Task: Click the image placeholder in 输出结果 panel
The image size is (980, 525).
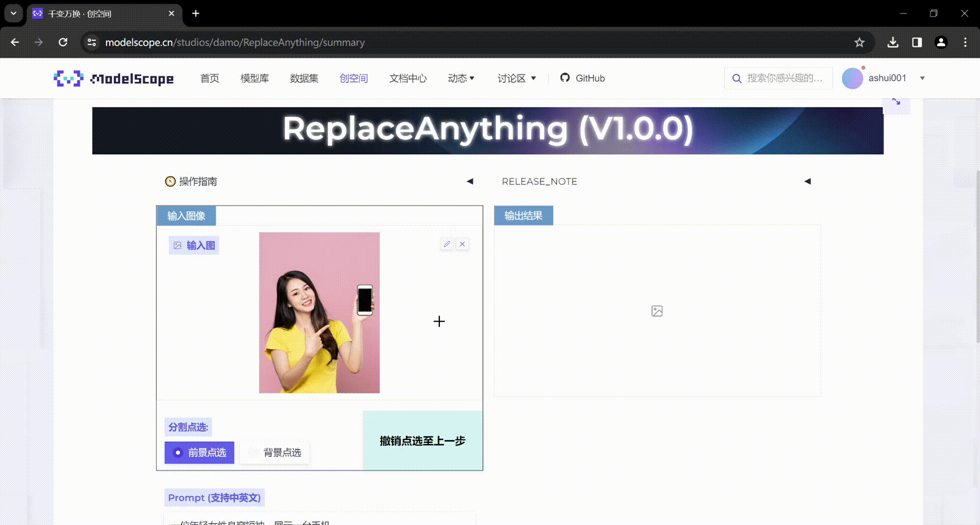Action: [657, 311]
